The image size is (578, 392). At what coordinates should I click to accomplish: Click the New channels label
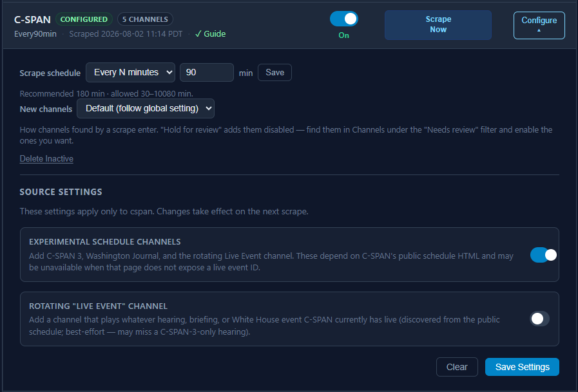pyautogui.click(x=46, y=109)
